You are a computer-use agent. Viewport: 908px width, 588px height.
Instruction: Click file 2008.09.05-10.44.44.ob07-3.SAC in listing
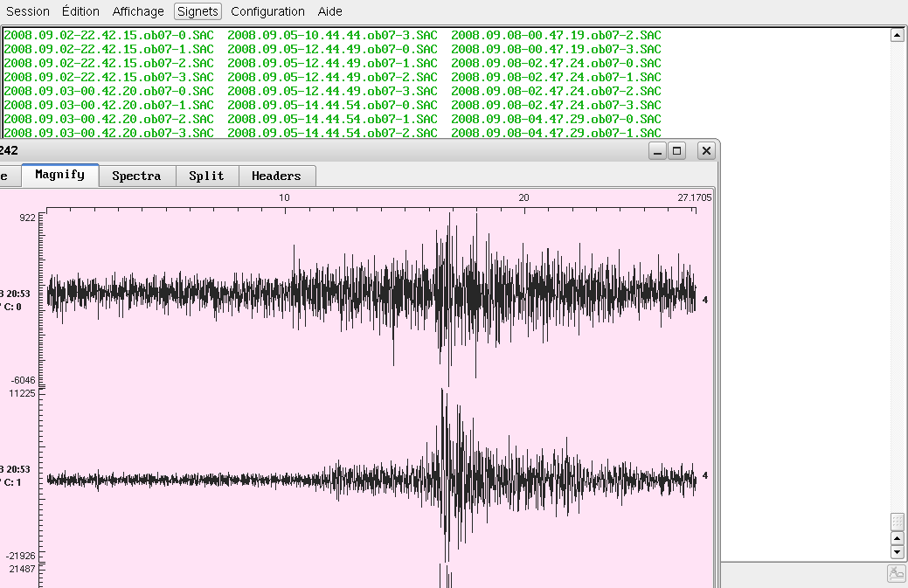pos(332,35)
